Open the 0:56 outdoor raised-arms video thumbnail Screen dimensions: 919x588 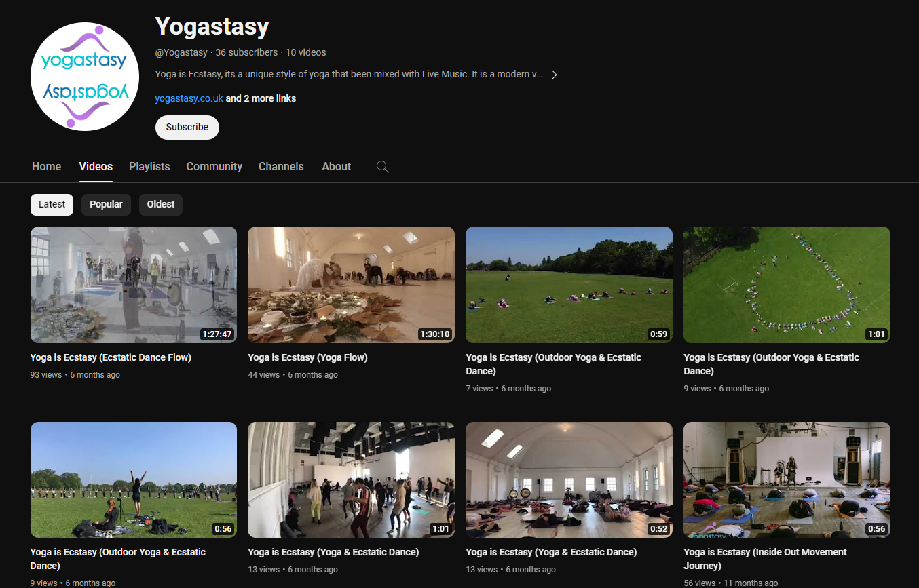tap(134, 480)
